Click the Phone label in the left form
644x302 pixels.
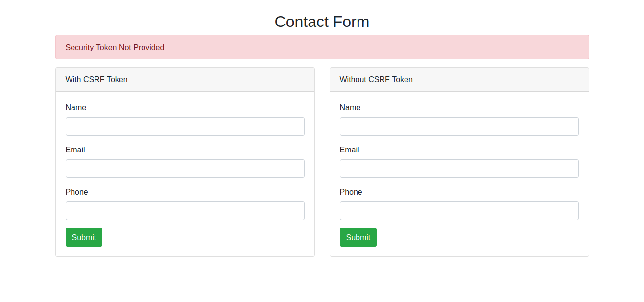[77, 192]
